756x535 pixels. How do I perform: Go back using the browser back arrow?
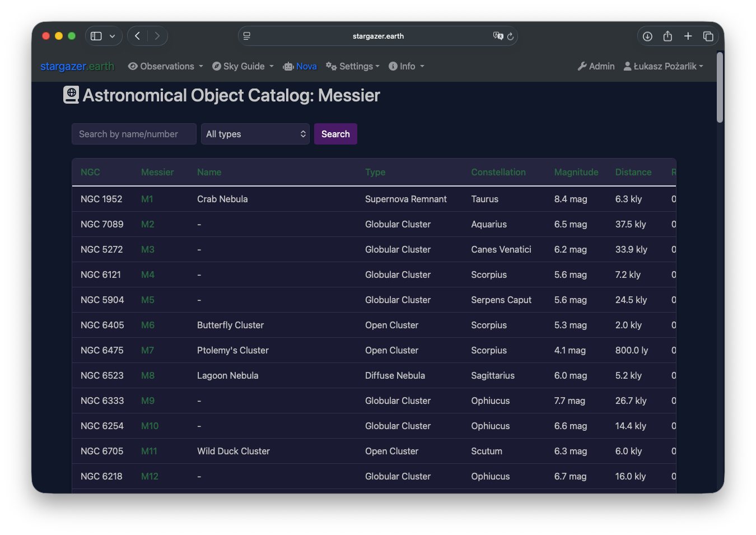[137, 36]
